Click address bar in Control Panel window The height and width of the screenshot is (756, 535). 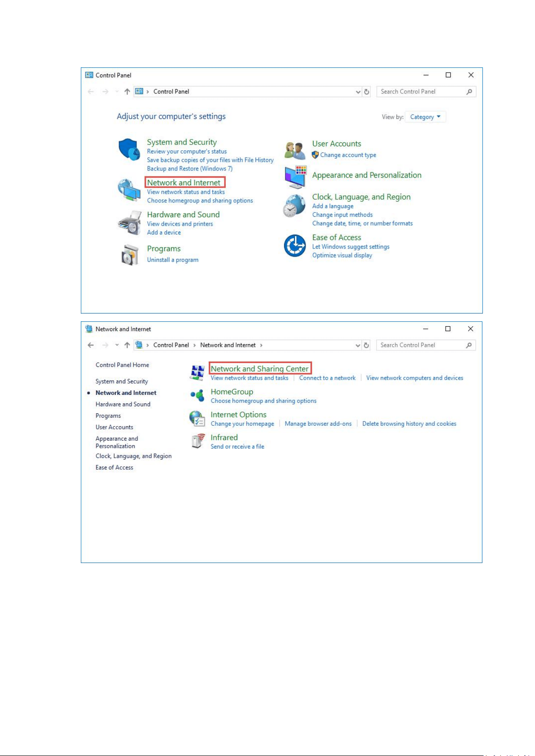(248, 92)
